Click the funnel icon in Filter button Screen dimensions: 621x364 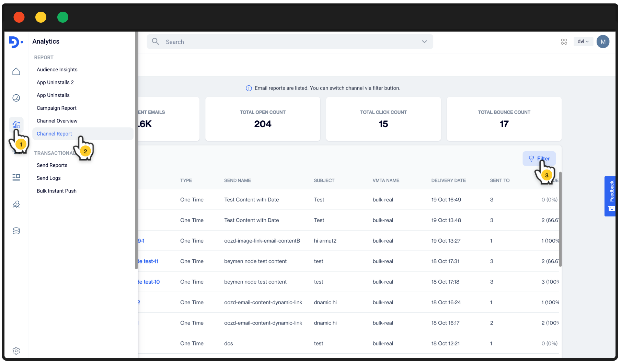coord(531,158)
